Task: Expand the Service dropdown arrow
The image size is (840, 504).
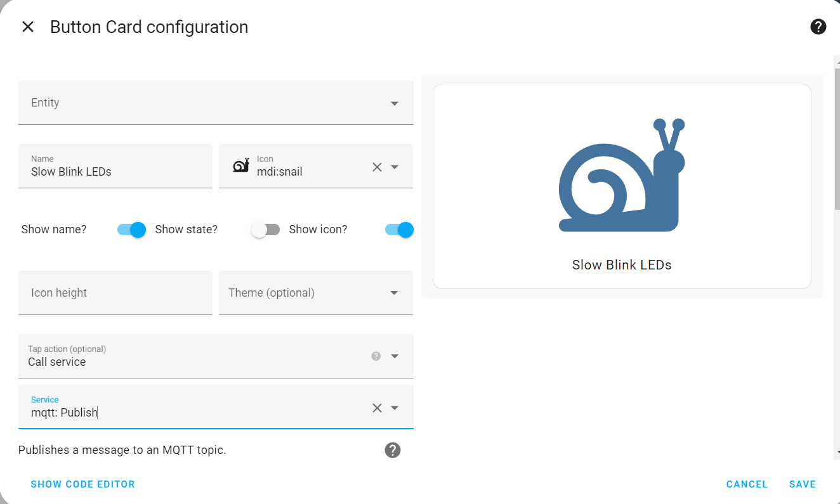Action: 395,408
